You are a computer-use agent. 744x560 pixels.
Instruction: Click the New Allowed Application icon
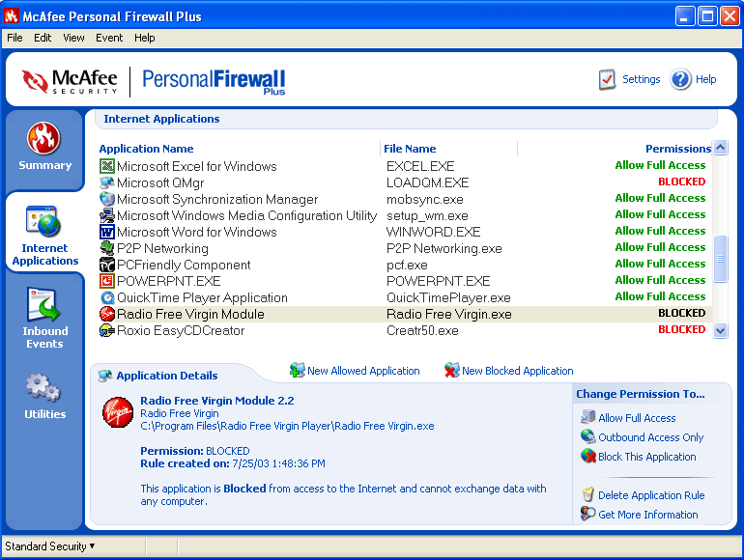tap(297, 370)
